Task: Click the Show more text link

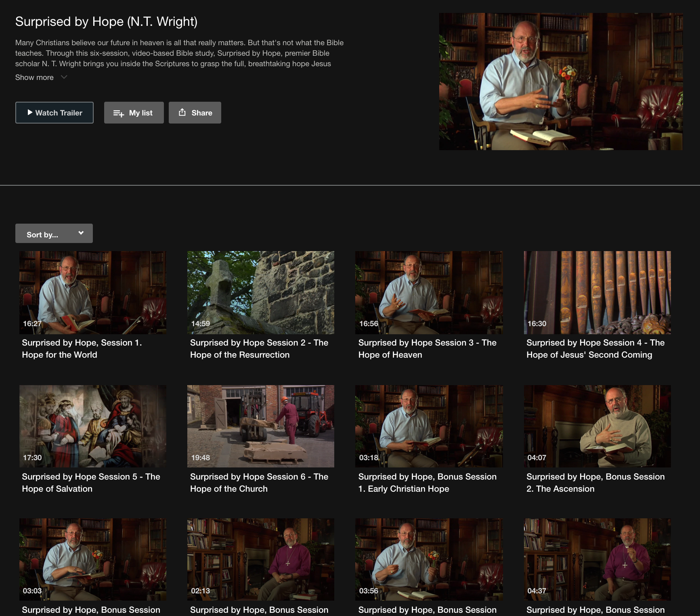Action: click(x=34, y=77)
